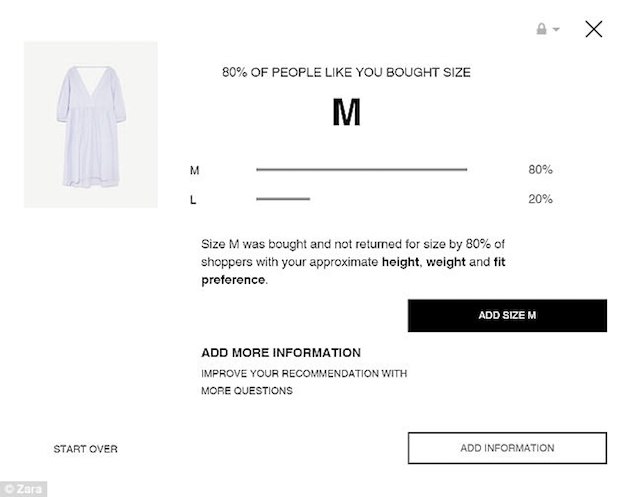Select the size M row label

[x=194, y=171]
